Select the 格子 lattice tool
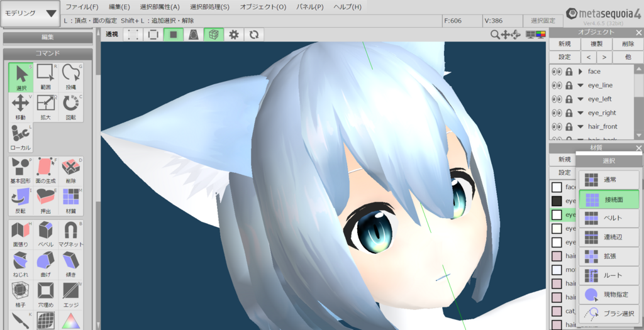 point(21,295)
